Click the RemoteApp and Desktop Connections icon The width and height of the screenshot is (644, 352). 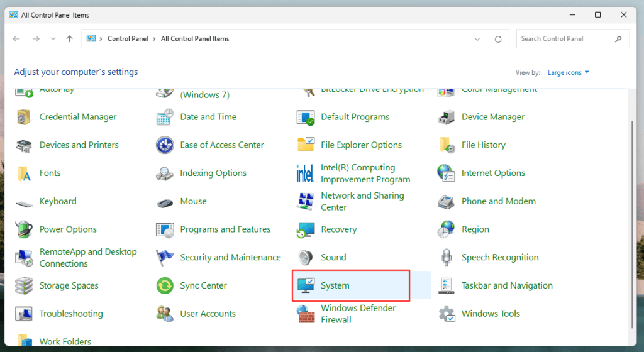click(x=24, y=258)
